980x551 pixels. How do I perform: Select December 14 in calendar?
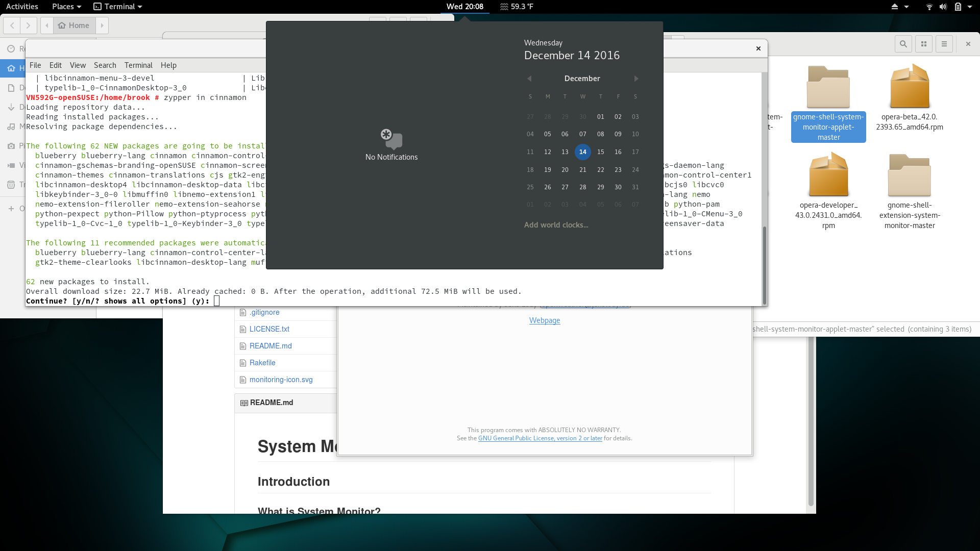583,152
